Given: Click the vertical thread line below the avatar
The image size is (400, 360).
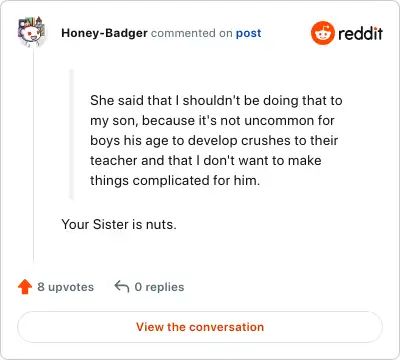Looking at the screenshot, I should [x=34, y=157].
